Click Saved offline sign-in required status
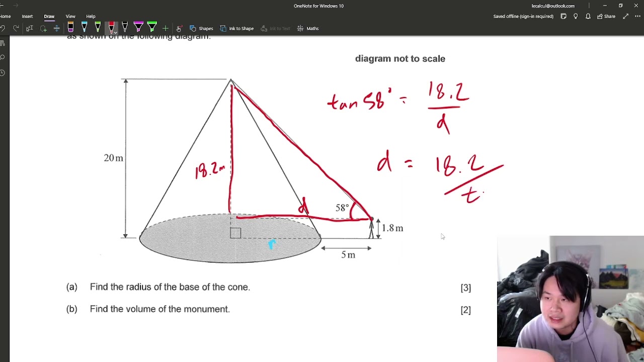Viewport: 644px width, 362px height. (x=523, y=16)
